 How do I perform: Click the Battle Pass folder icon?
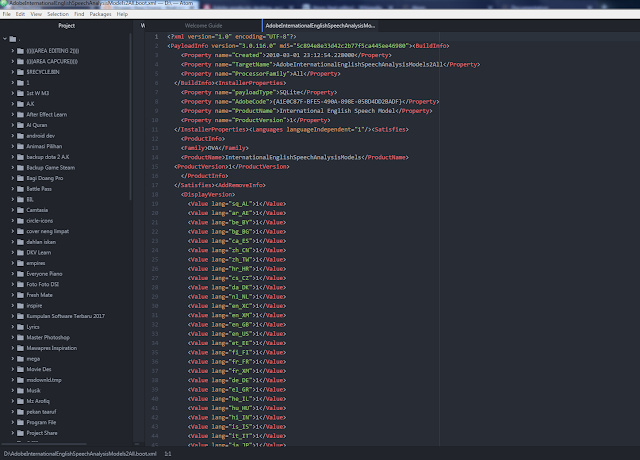point(20,189)
